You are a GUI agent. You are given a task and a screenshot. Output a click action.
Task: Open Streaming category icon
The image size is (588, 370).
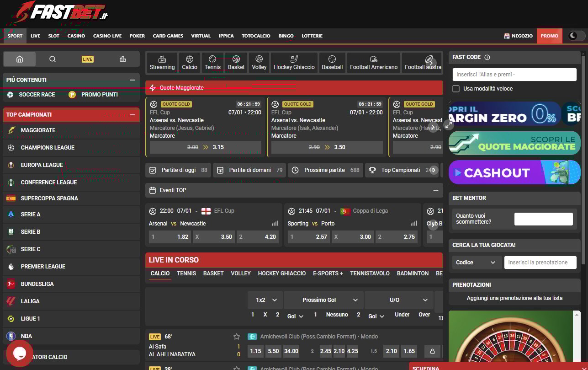tap(162, 63)
